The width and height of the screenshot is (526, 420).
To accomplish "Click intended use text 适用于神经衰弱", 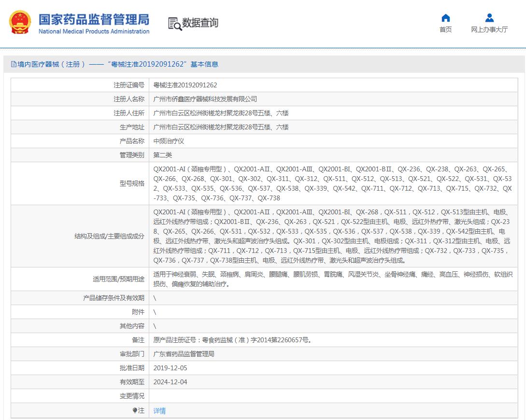I will 333,279.
